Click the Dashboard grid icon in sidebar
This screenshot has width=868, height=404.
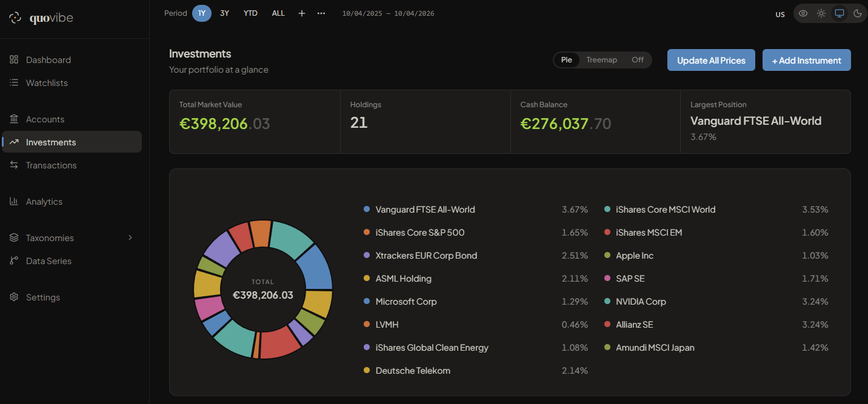click(x=14, y=60)
